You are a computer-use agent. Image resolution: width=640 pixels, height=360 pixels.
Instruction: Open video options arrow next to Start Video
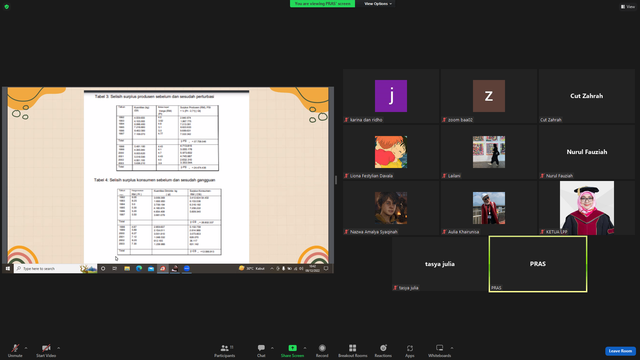point(59,348)
